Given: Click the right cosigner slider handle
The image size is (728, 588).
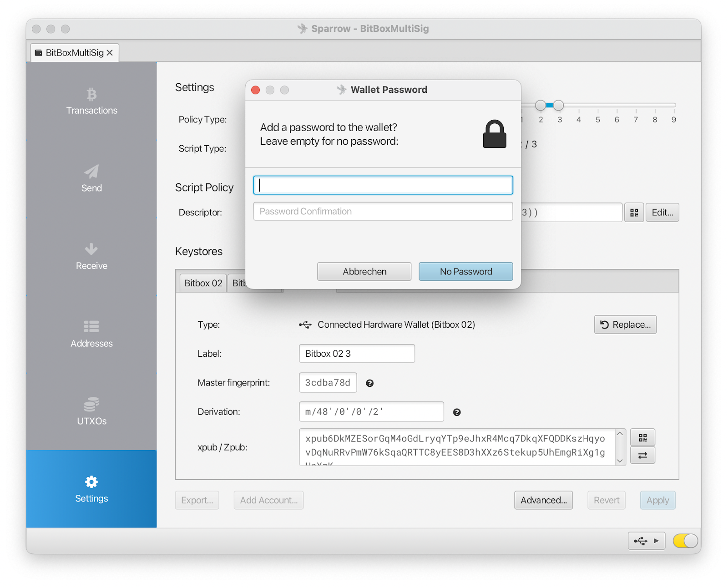Looking at the screenshot, I should click(559, 106).
